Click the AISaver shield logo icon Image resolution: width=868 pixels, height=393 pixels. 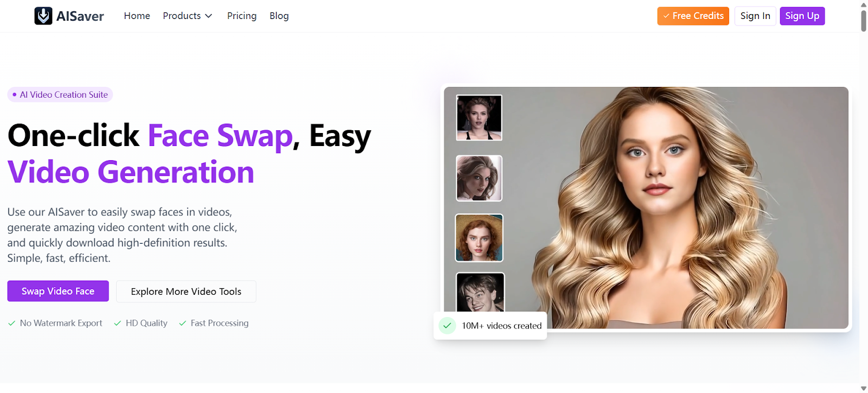[x=43, y=16]
